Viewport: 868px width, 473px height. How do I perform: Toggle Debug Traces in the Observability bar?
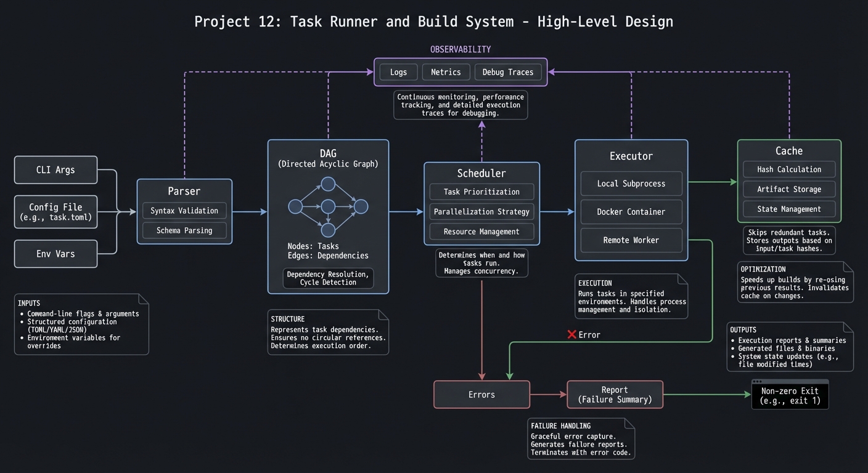tap(508, 72)
